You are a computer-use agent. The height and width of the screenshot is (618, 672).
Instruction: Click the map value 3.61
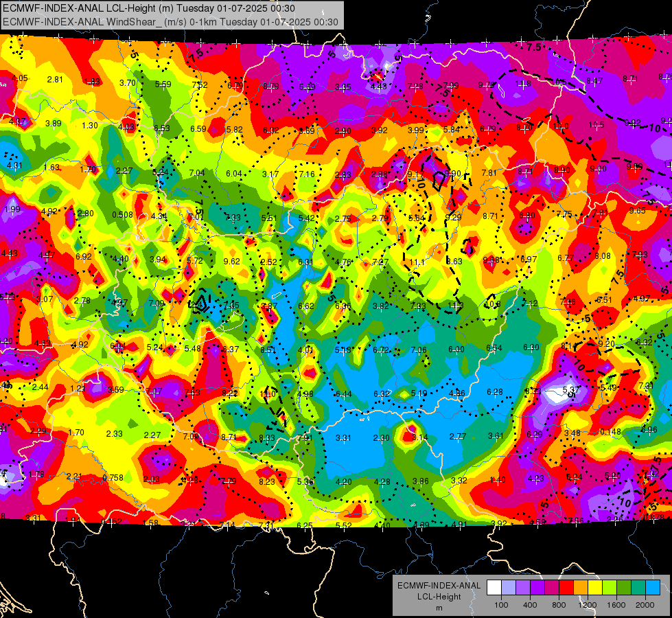[x=496, y=436]
